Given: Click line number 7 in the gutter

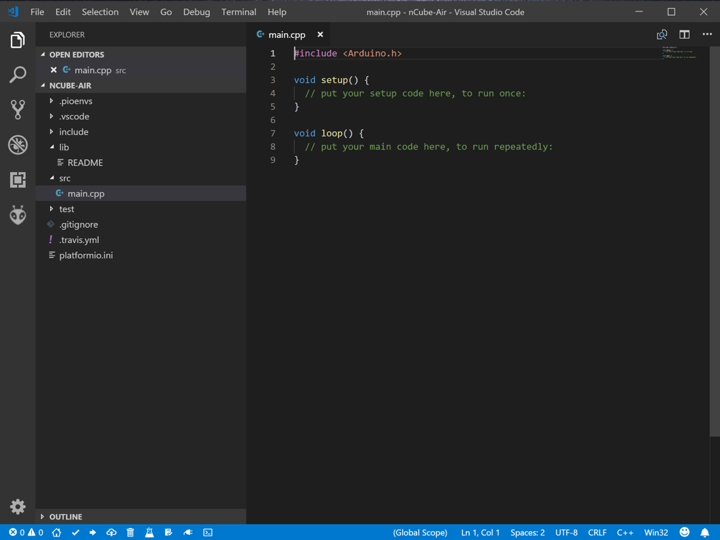Looking at the screenshot, I should click(x=273, y=133).
